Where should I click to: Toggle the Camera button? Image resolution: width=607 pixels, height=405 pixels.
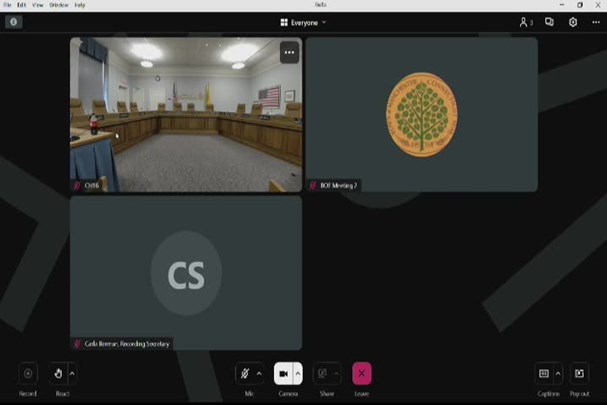click(x=283, y=374)
